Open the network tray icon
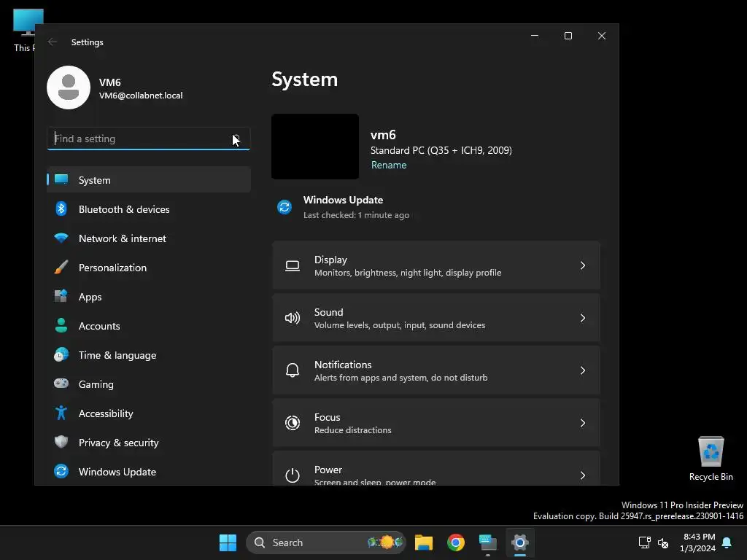Image resolution: width=747 pixels, height=560 pixels. [x=644, y=542]
